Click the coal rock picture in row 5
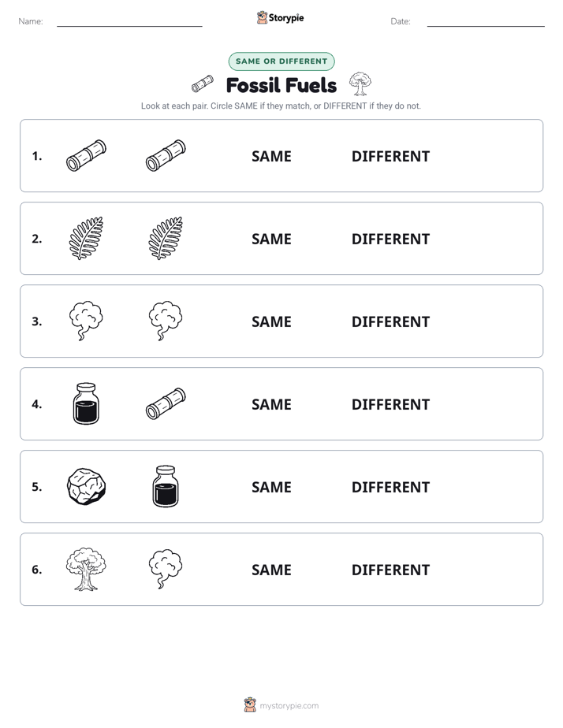563x728 pixels. pos(86,486)
